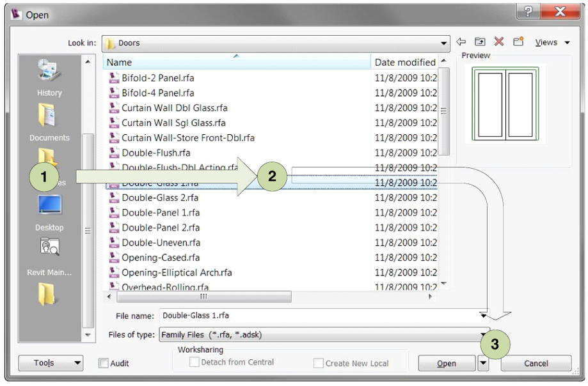Open the Tools menu
Image resolution: width=588 pixels, height=386 pixels.
coord(50,363)
